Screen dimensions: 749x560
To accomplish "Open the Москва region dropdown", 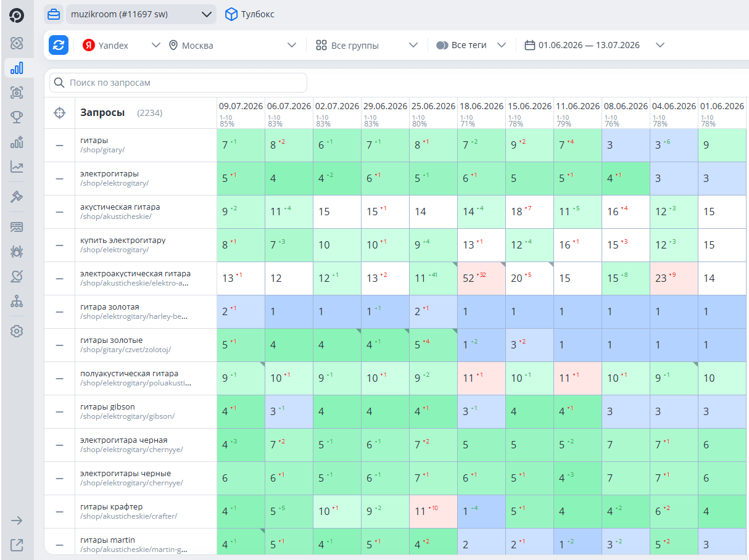I will point(232,45).
